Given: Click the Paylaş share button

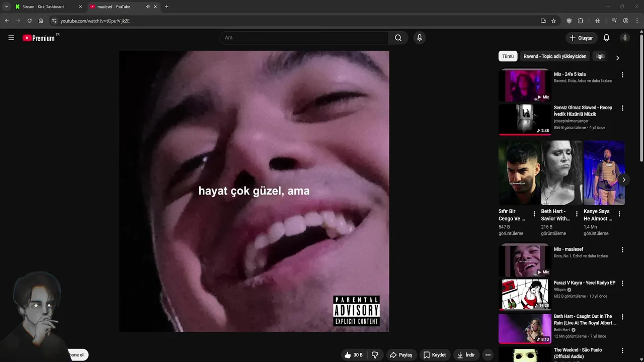Looking at the screenshot, I should coord(401,355).
